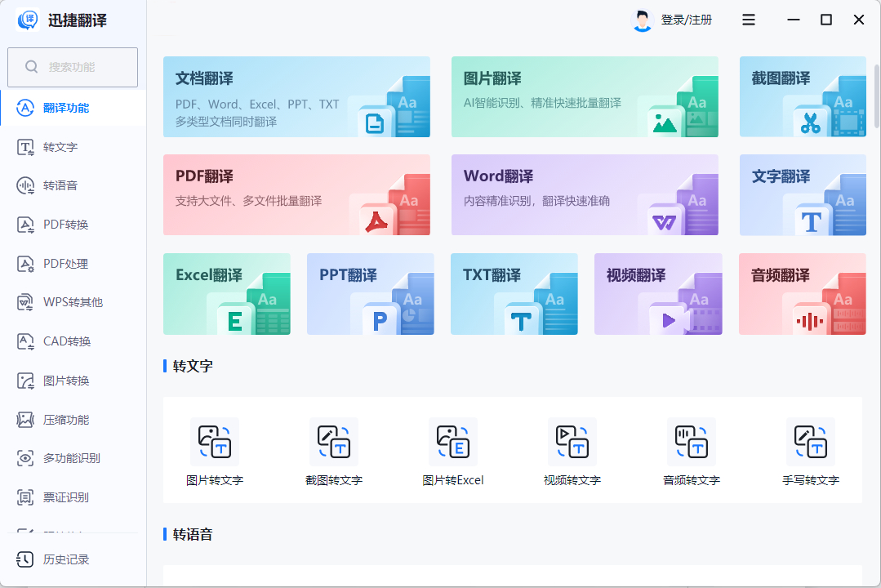Click the 图片转换 sidebar icon
Screen dimensions: 881x588
25,381
